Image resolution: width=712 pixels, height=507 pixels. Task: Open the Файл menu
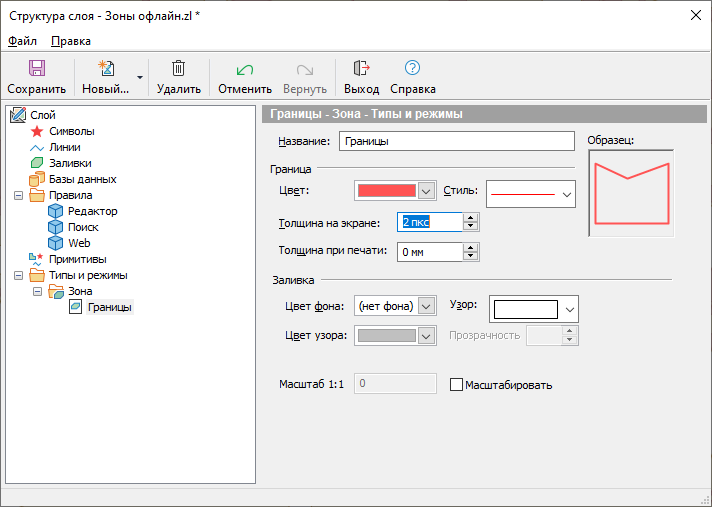click(x=22, y=41)
